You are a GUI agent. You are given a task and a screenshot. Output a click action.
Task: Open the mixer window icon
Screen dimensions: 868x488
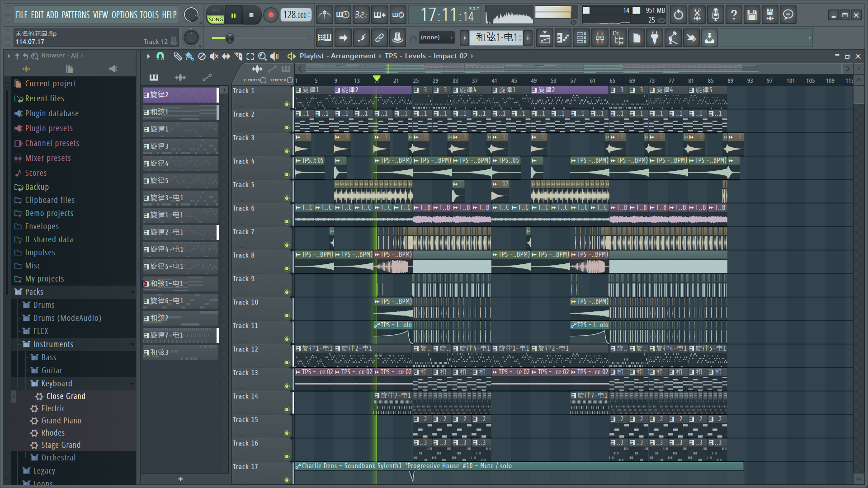600,38
